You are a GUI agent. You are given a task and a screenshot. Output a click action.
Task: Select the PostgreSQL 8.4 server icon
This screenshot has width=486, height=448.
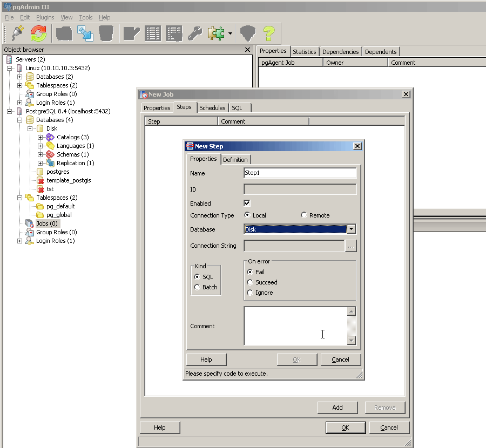click(19, 111)
